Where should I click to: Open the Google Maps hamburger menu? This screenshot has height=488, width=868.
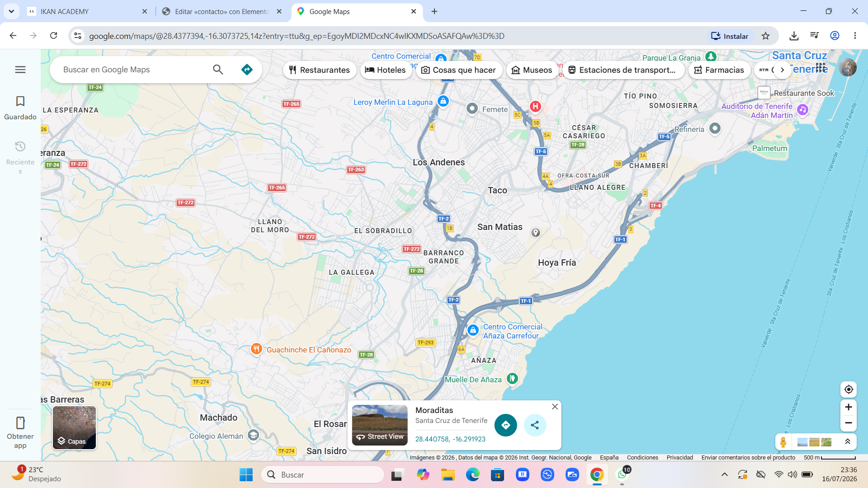[20, 70]
